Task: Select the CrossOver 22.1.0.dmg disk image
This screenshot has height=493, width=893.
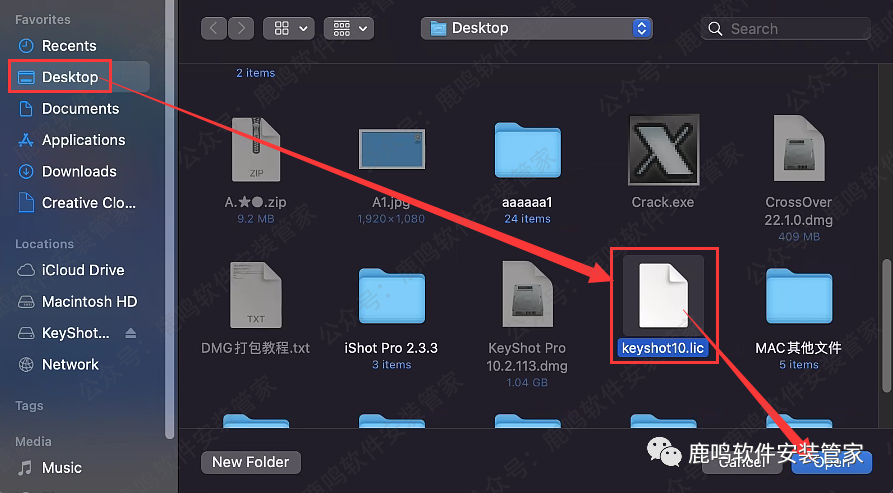Action: tap(799, 151)
